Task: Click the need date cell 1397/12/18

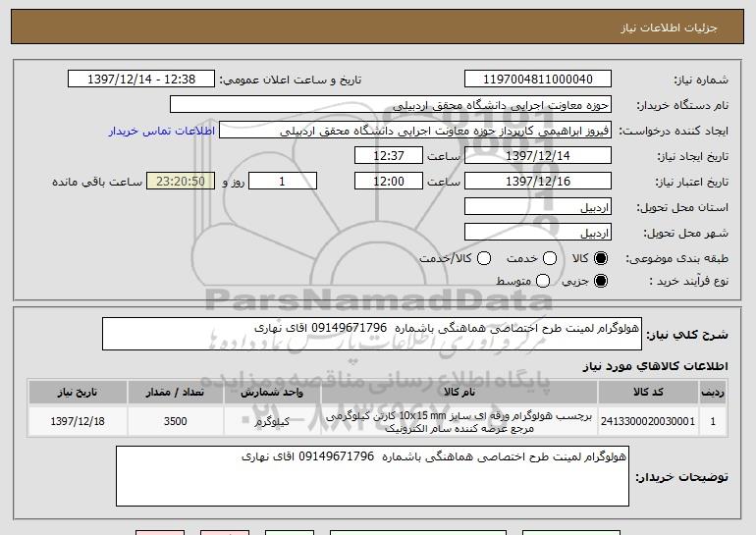Action: coord(78,422)
